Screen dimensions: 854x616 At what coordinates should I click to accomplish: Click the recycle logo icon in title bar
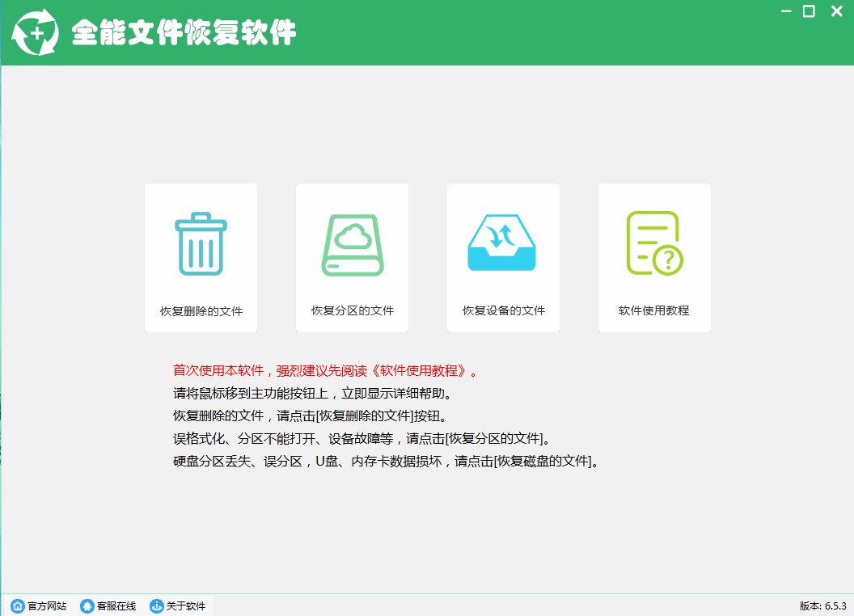[x=36, y=32]
